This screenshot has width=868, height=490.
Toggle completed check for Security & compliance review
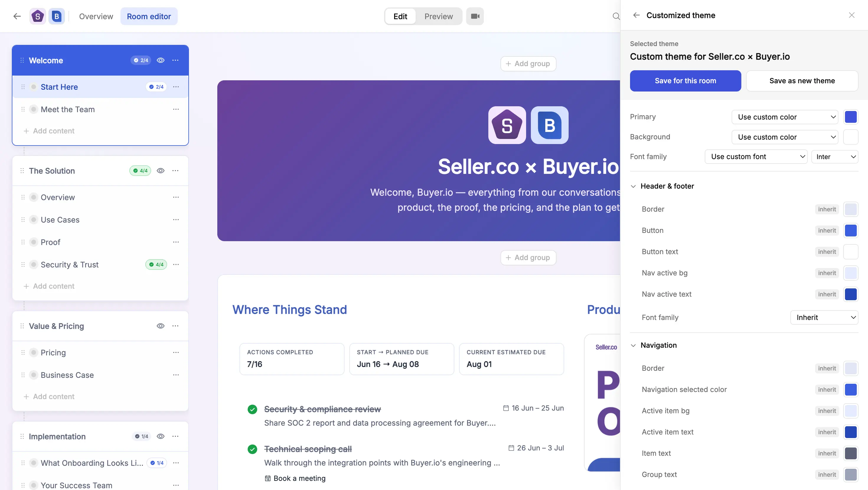coord(252,409)
